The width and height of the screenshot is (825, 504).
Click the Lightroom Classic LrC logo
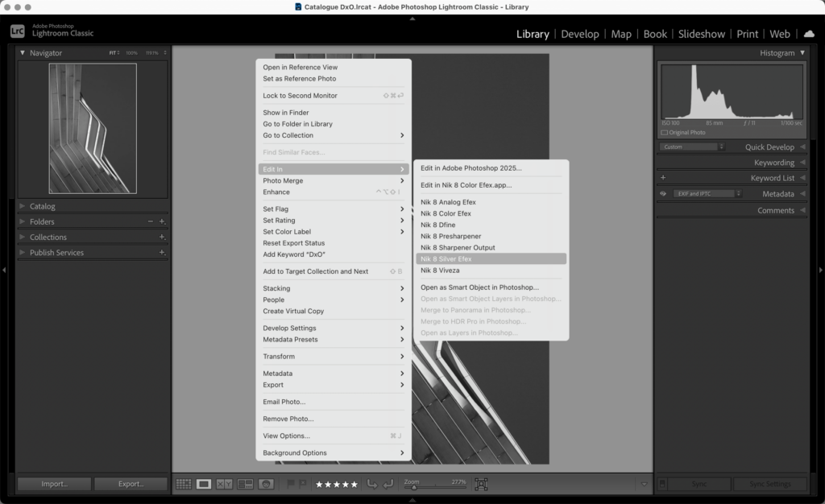18,31
